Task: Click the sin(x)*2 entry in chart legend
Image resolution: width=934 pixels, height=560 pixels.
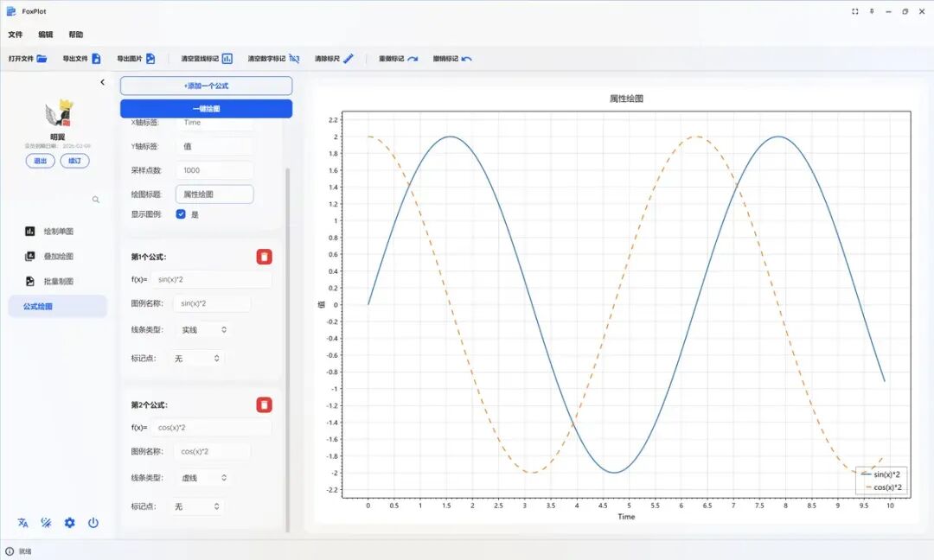Action: coord(881,474)
